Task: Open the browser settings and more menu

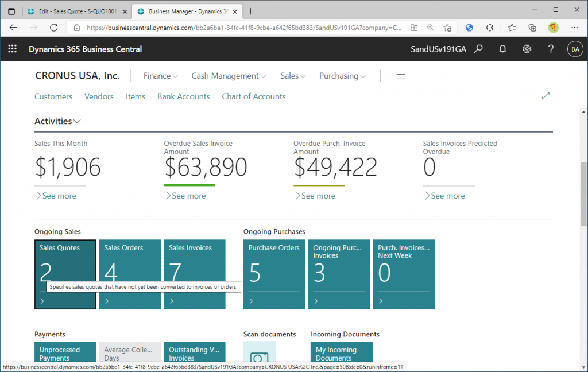Action: [x=574, y=28]
